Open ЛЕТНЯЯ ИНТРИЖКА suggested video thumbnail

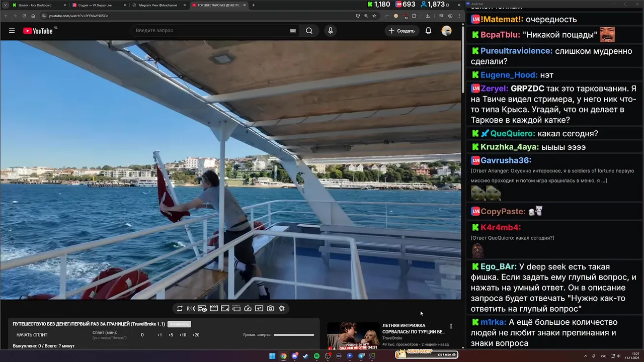(353, 336)
